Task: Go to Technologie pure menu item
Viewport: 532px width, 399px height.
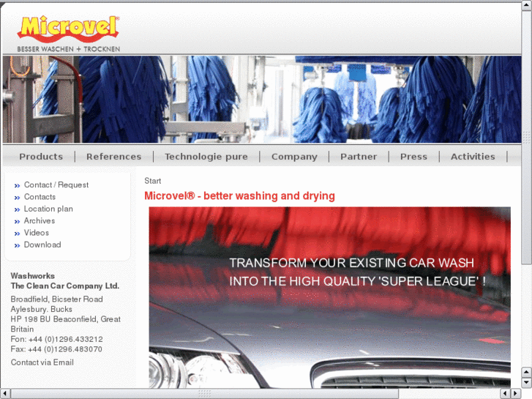Action: (x=206, y=157)
